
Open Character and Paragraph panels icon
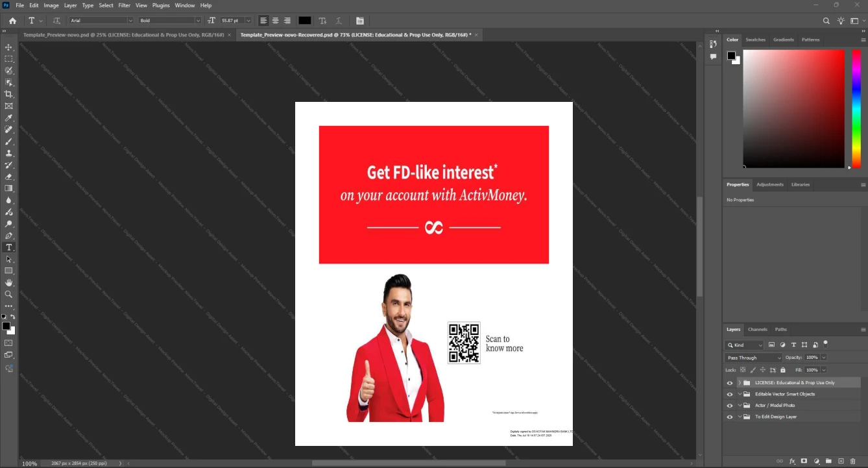tap(360, 21)
